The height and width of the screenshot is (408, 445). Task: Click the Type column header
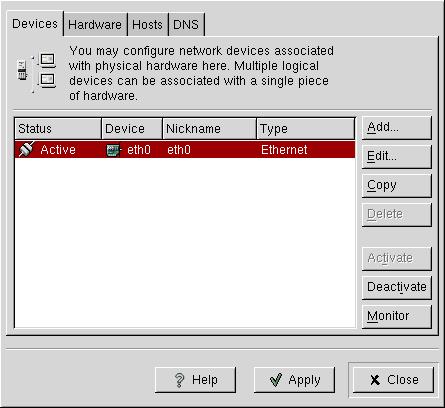click(306, 128)
